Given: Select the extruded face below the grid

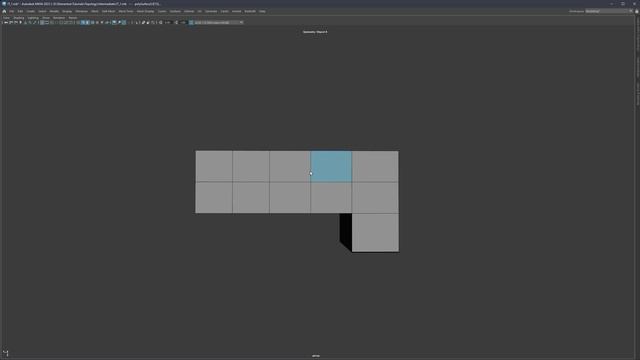Looking at the screenshot, I should [375, 232].
